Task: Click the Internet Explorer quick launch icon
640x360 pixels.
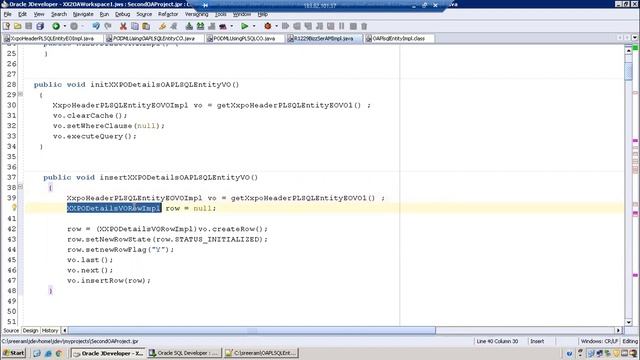Action: point(48,353)
